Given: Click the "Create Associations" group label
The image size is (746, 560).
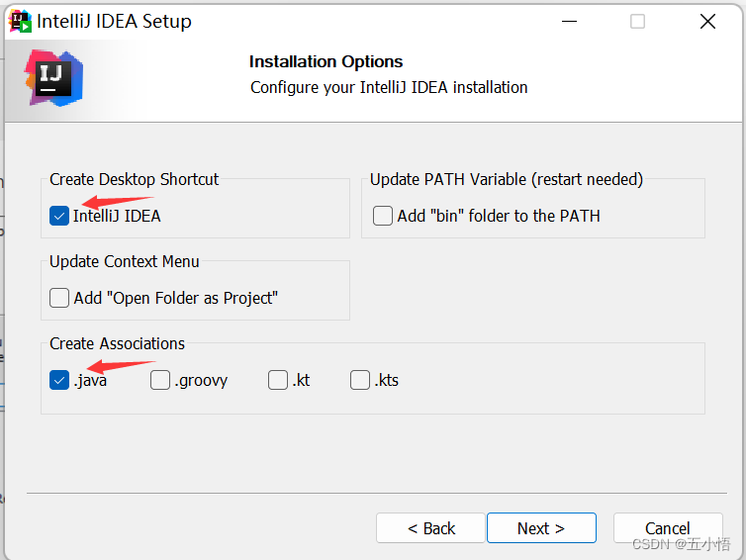Looking at the screenshot, I should pos(117,343).
